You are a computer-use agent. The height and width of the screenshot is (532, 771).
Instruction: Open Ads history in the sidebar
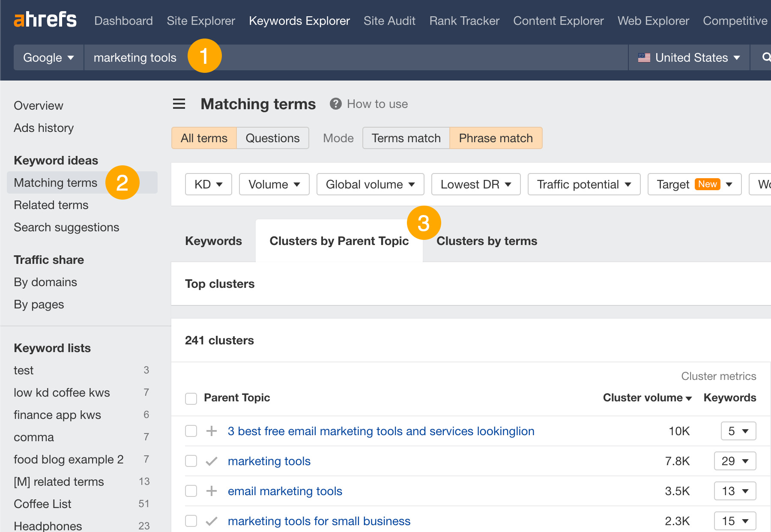pos(44,128)
